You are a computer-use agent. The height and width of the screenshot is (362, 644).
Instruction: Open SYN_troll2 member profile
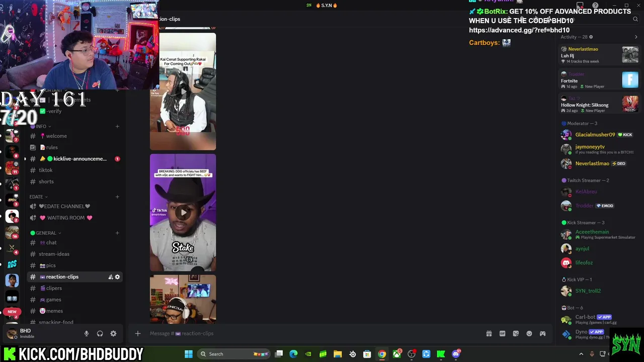pyautogui.click(x=600, y=291)
